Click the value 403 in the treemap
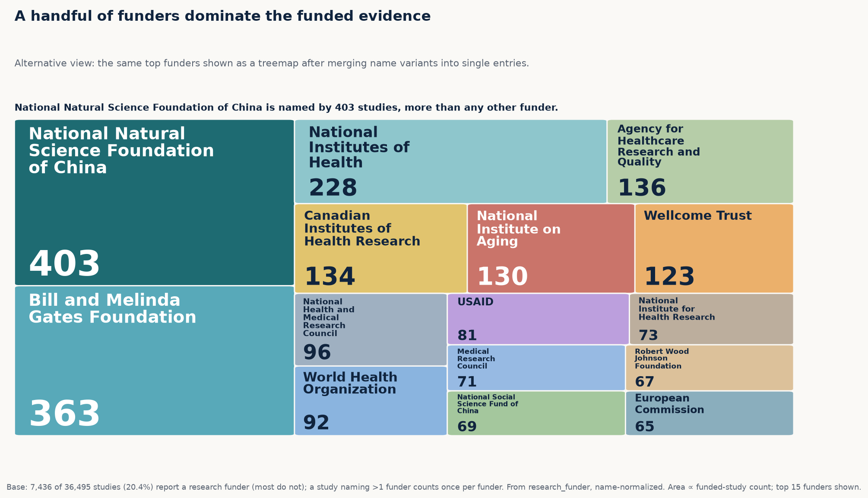This screenshot has width=868, height=498. (x=64, y=264)
